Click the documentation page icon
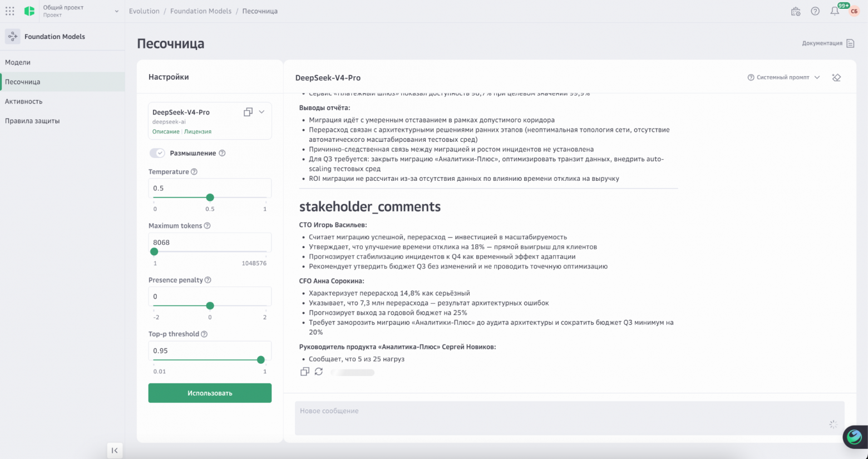Image resolution: width=868 pixels, height=459 pixels. tap(850, 43)
